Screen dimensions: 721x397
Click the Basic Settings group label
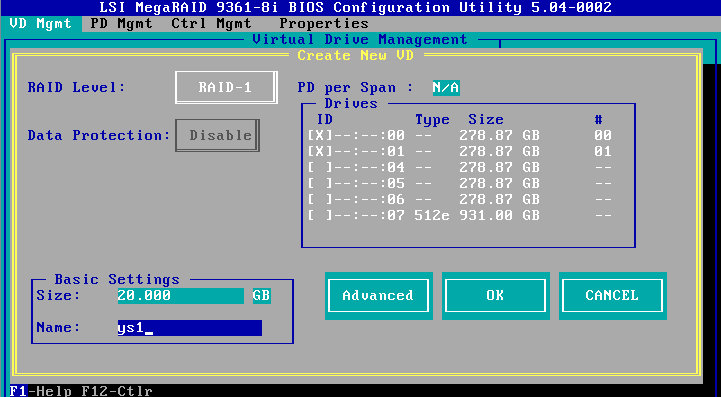pyautogui.click(x=117, y=279)
